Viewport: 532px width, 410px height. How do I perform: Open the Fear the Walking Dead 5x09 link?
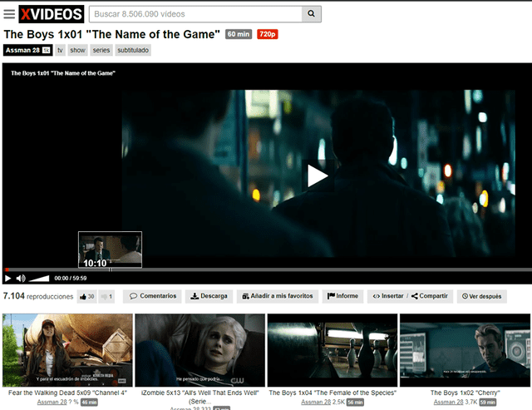click(x=68, y=393)
